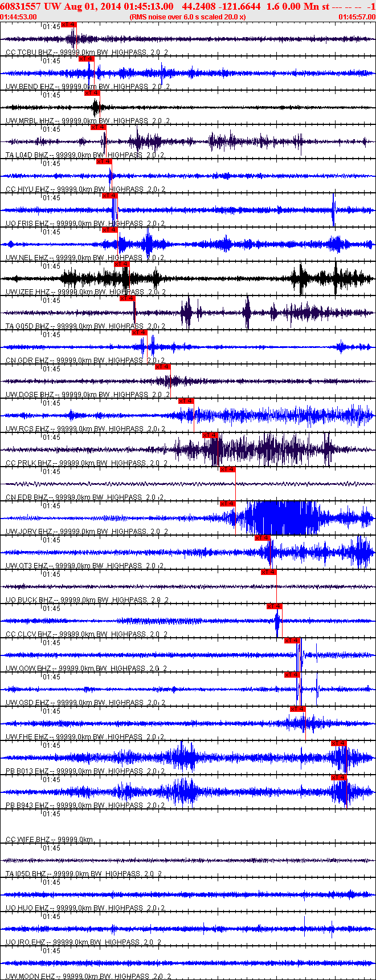Image resolution: width=376 pixels, height=980 pixels.
Task: Select the UO.BUCK BHZ station label
Action: (x=30, y=600)
